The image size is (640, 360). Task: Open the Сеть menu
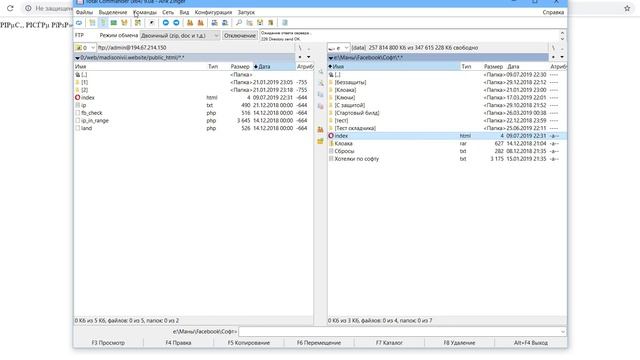point(168,12)
